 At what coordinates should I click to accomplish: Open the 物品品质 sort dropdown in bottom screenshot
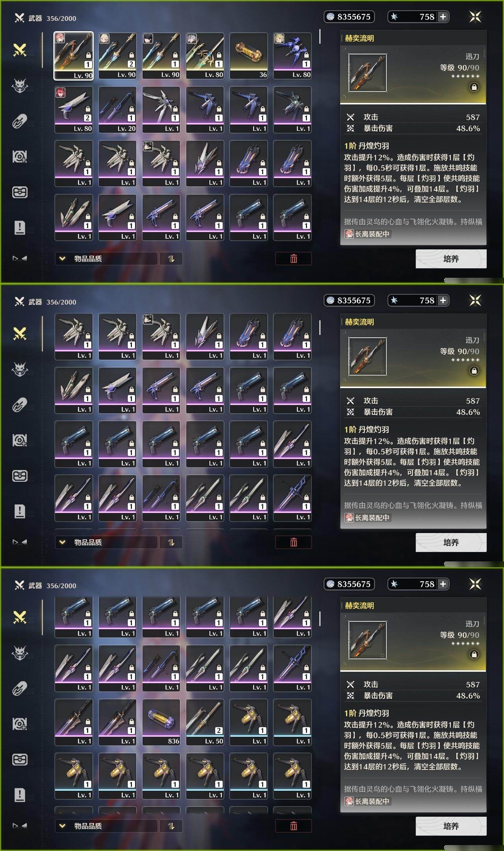pos(106,826)
